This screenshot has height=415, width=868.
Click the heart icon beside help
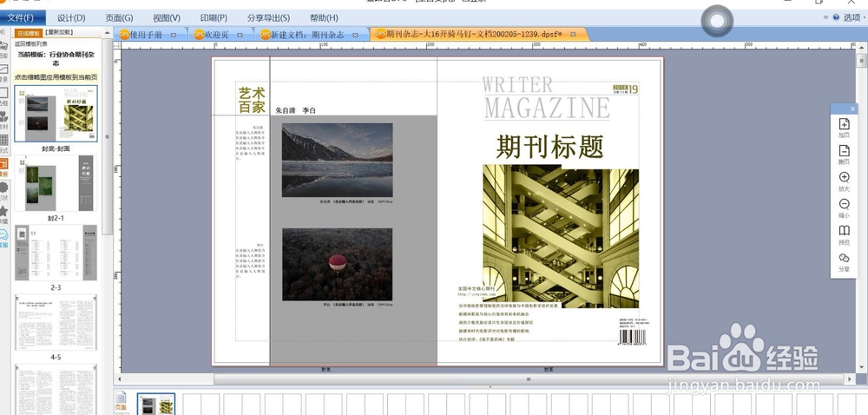pos(826,17)
